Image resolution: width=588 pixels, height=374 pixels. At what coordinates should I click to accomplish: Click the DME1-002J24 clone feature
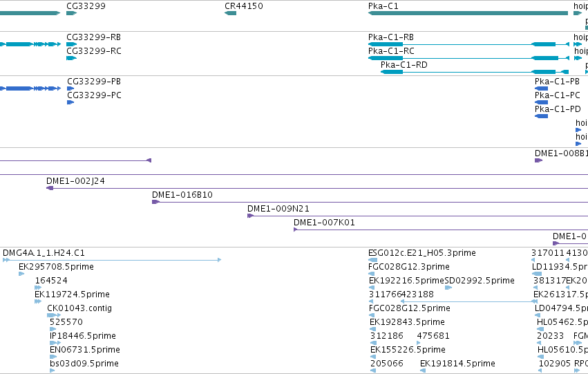tap(317, 188)
